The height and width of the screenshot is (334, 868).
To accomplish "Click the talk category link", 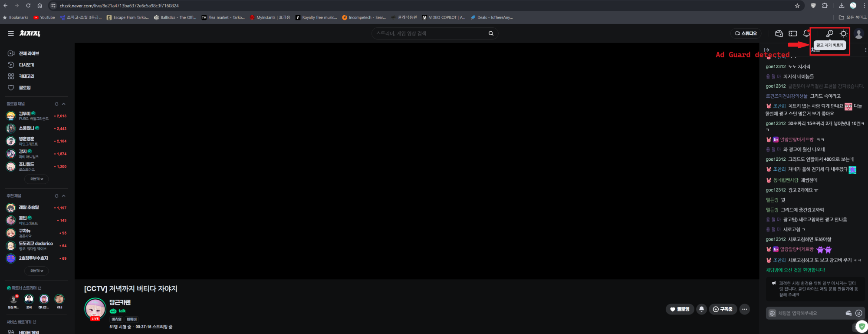I will (x=118, y=311).
